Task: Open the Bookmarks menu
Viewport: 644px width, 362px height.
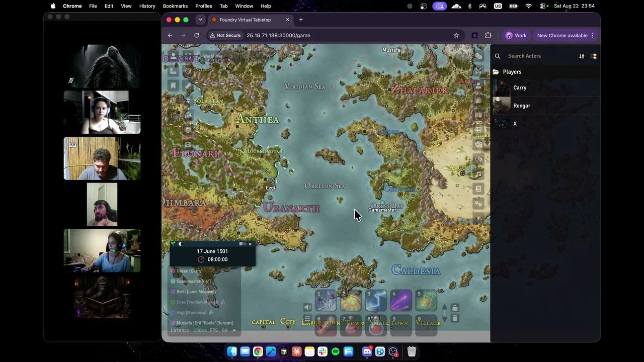Action: (175, 6)
